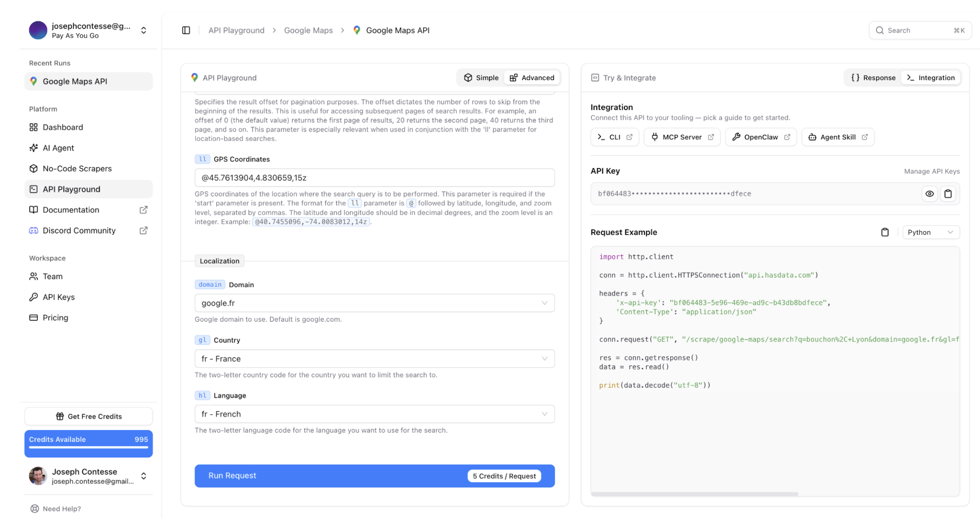The width and height of the screenshot is (980, 518).
Task: Open the Pricing page
Action: coord(88,318)
